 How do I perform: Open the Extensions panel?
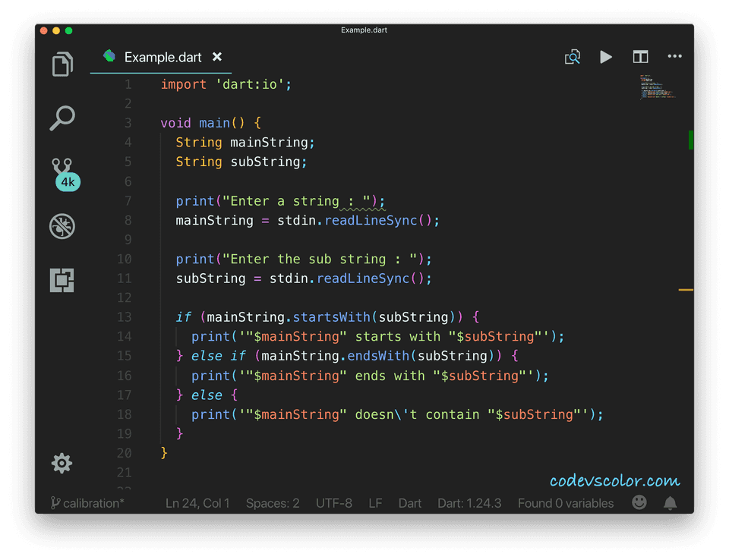(x=62, y=280)
